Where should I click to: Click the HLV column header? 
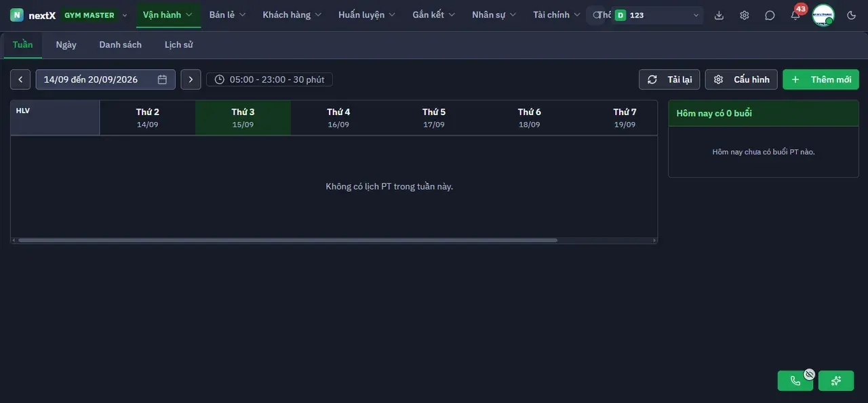[55, 118]
